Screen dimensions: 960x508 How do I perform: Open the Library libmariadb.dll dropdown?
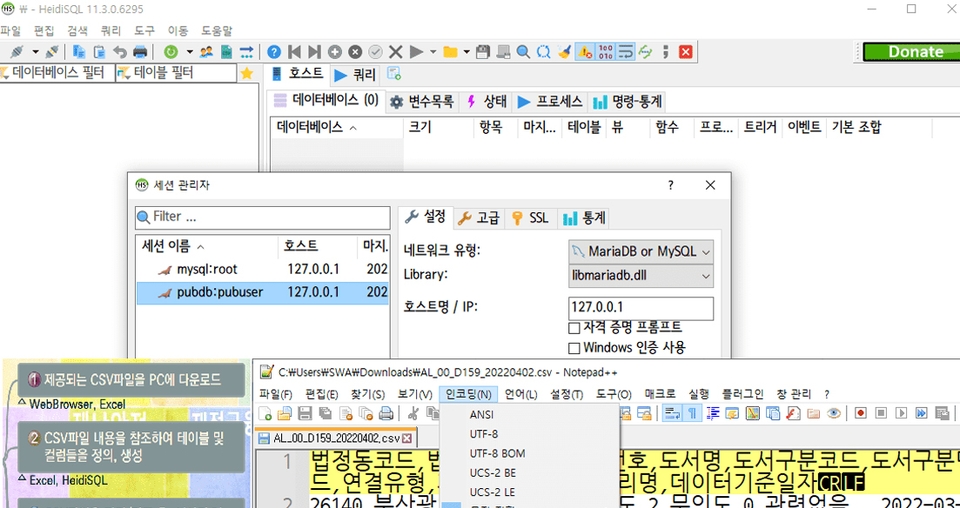coord(641,276)
